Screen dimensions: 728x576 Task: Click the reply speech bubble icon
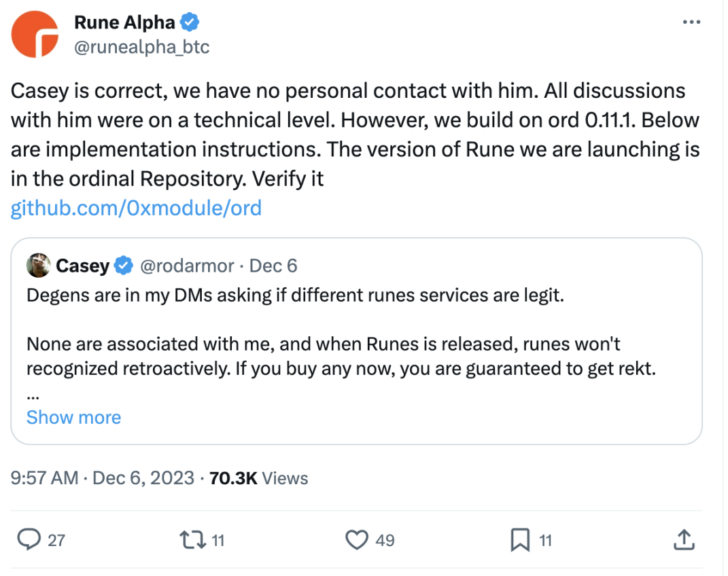[29, 540]
